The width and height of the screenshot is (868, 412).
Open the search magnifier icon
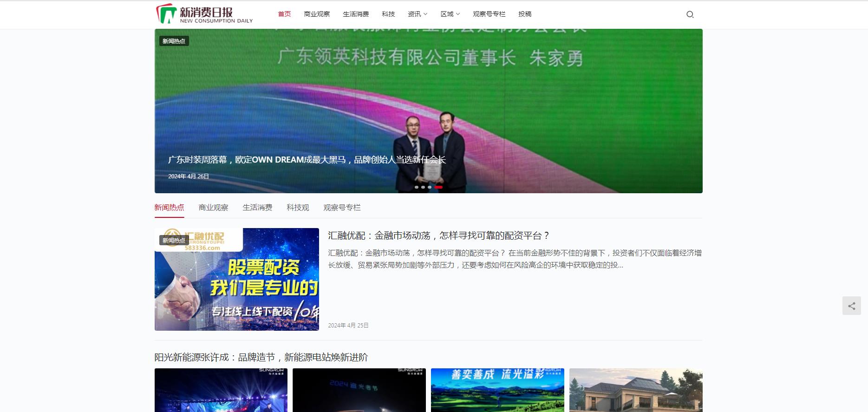[x=690, y=14]
